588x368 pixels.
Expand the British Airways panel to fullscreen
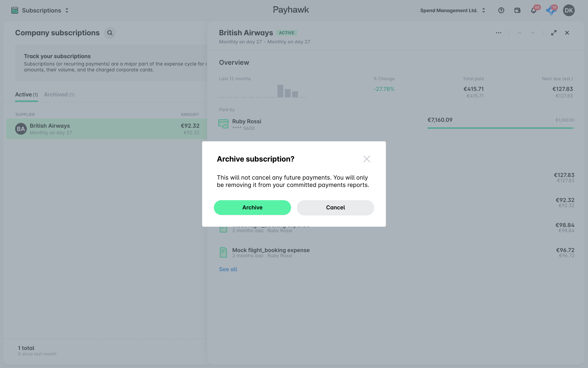[x=554, y=33]
